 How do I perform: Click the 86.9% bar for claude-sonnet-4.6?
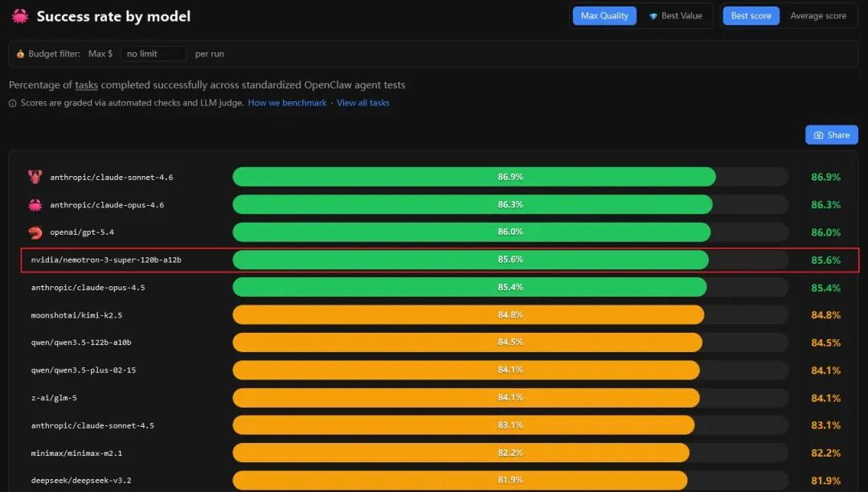474,177
